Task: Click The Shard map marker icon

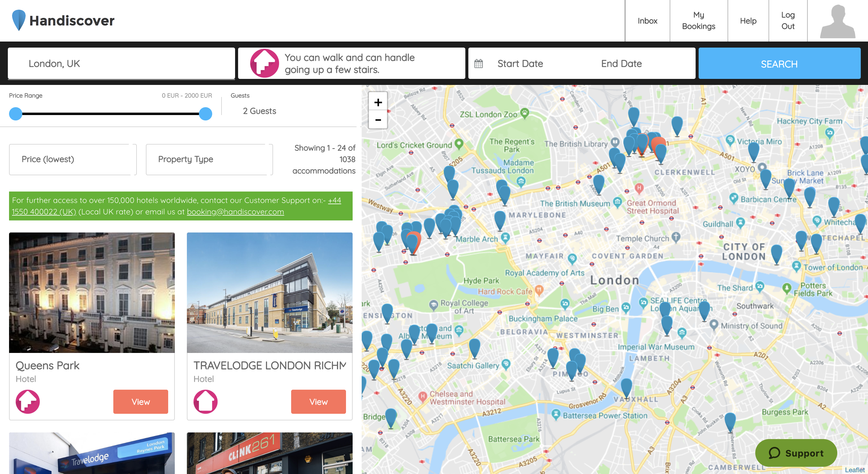Action: [759, 287]
